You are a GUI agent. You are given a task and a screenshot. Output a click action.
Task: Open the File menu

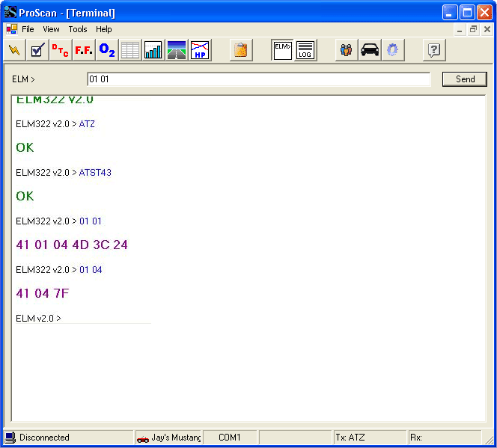coord(28,29)
